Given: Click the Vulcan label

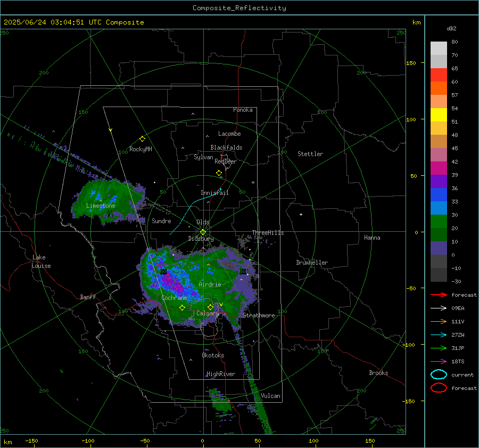Looking at the screenshot, I should point(270,396).
